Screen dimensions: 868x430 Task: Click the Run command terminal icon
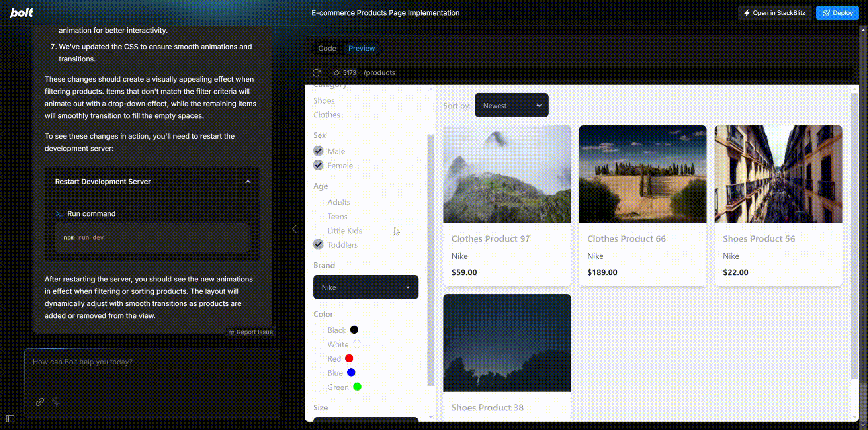pyautogui.click(x=59, y=214)
